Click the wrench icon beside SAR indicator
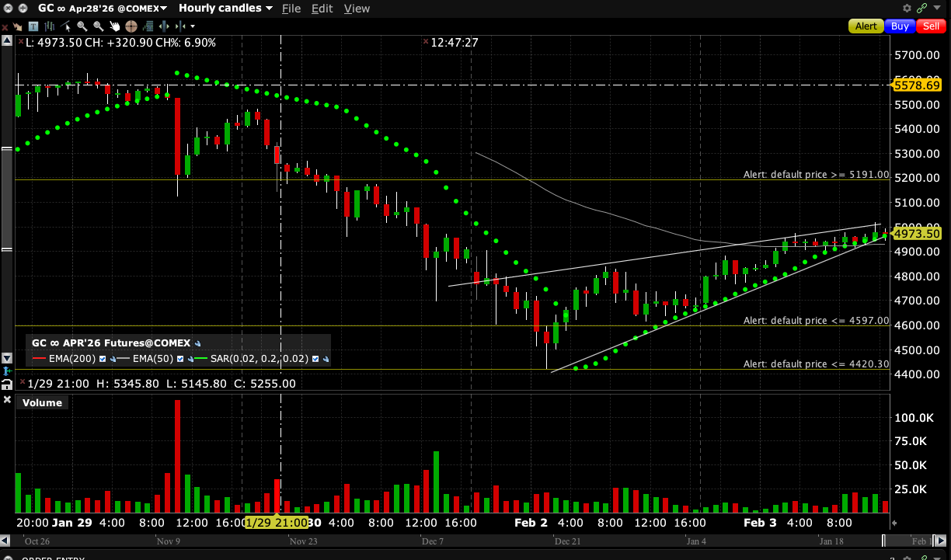951x560 pixels. (326, 359)
